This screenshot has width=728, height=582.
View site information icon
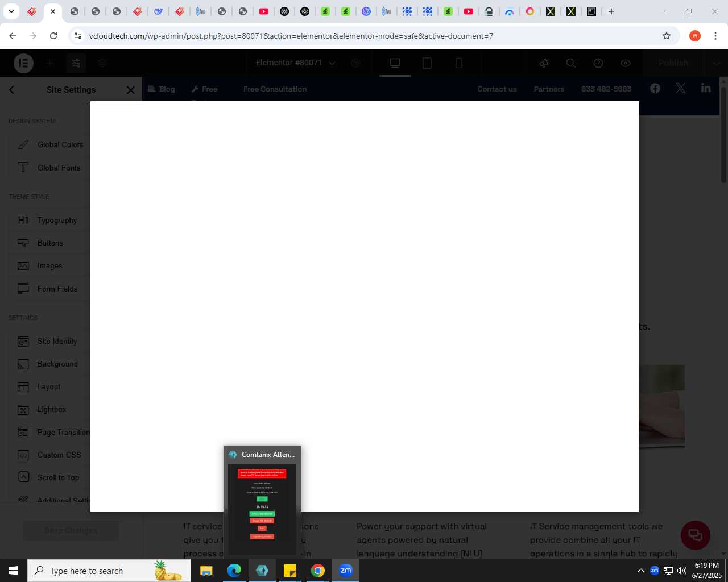(x=78, y=36)
